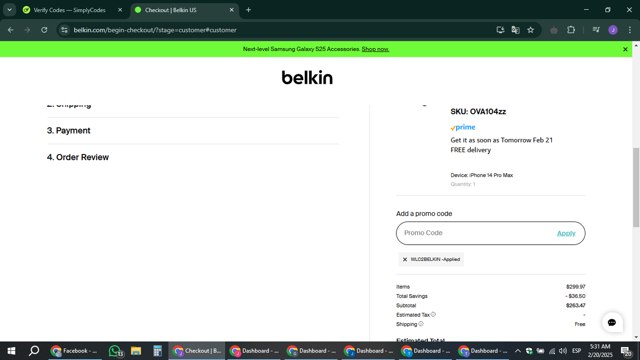Show Estimated Tax info tooltip
This screenshot has width=640, height=360.
click(x=433, y=314)
